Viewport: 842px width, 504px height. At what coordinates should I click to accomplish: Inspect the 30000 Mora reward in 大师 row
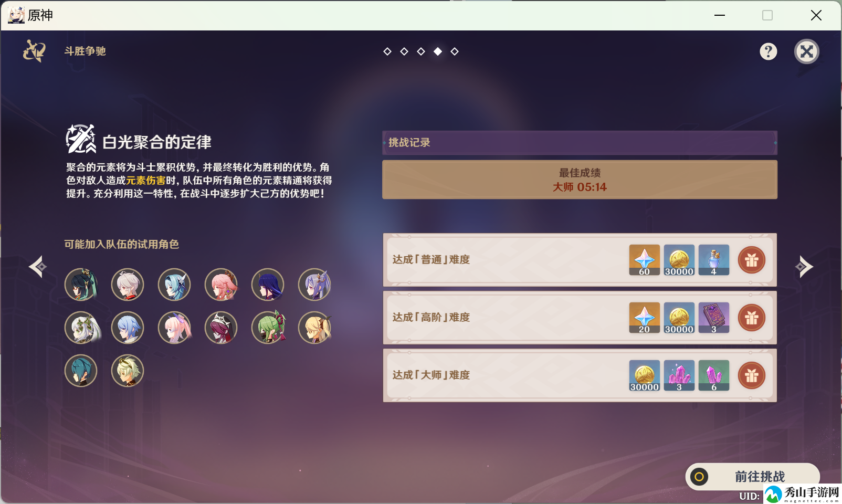pyautogui.click(x=645, y=375)
